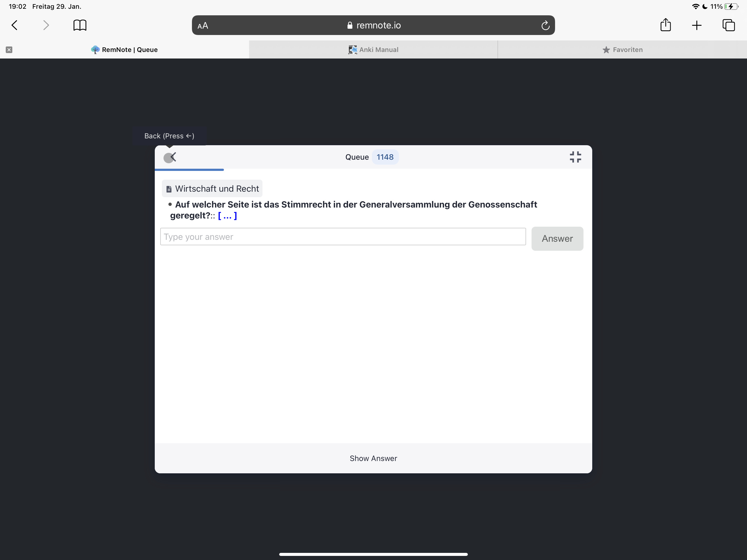The height and width of the screenshot is (560, 747).
Task: Navigate back in browser history
Action: tap(14, 25)
